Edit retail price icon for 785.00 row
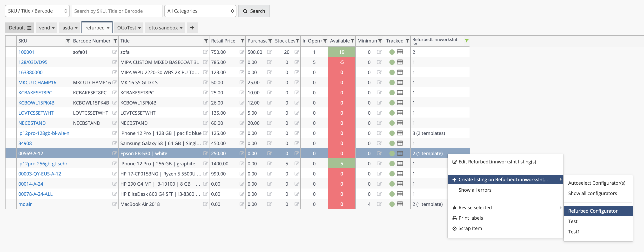Viewport: 644px width, 252px height. point(242,62)
